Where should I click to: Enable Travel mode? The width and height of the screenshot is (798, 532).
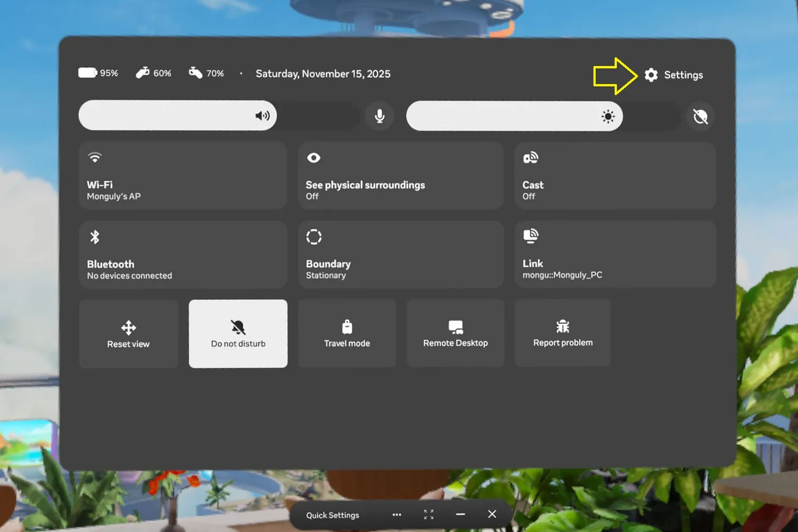347,334
